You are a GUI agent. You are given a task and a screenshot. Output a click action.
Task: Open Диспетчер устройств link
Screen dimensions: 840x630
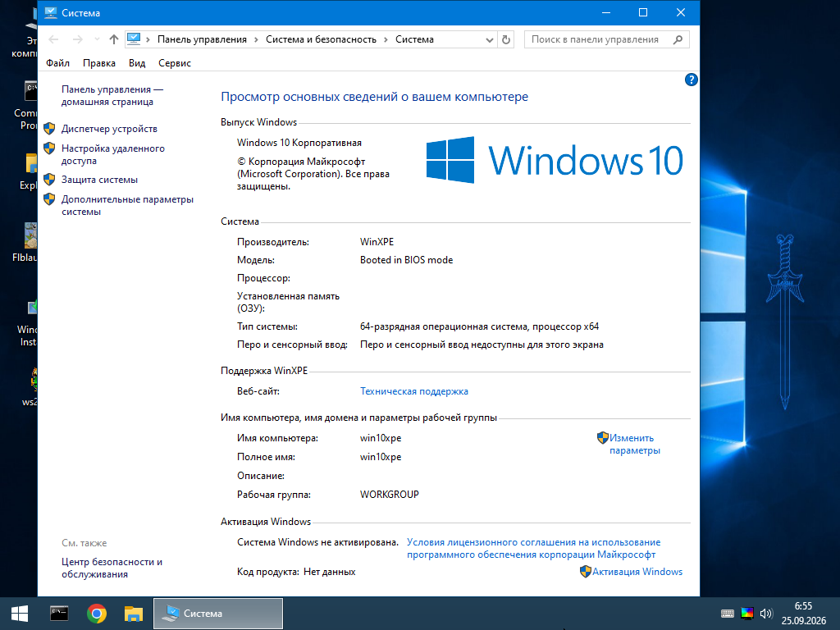point(109,129)
